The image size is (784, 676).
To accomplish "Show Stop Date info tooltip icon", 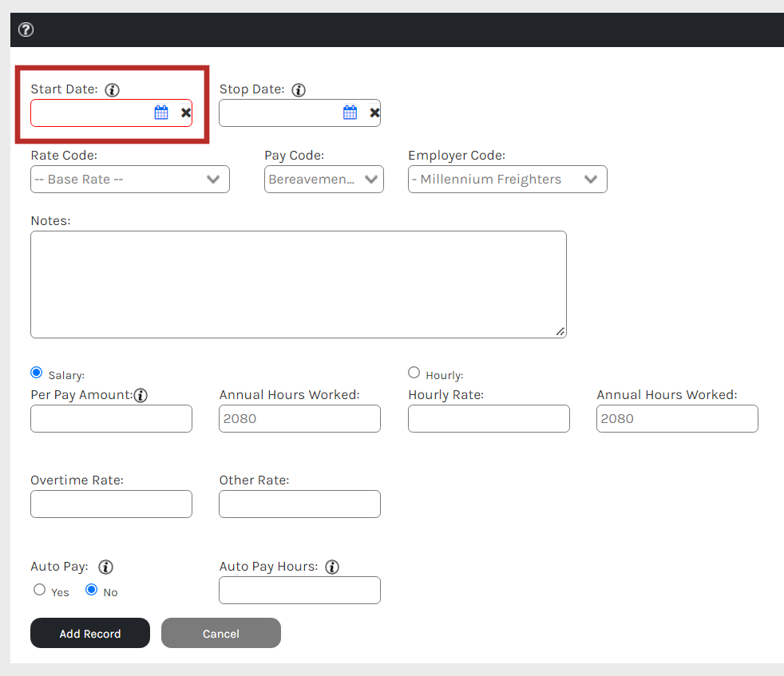I will (299, 90).
